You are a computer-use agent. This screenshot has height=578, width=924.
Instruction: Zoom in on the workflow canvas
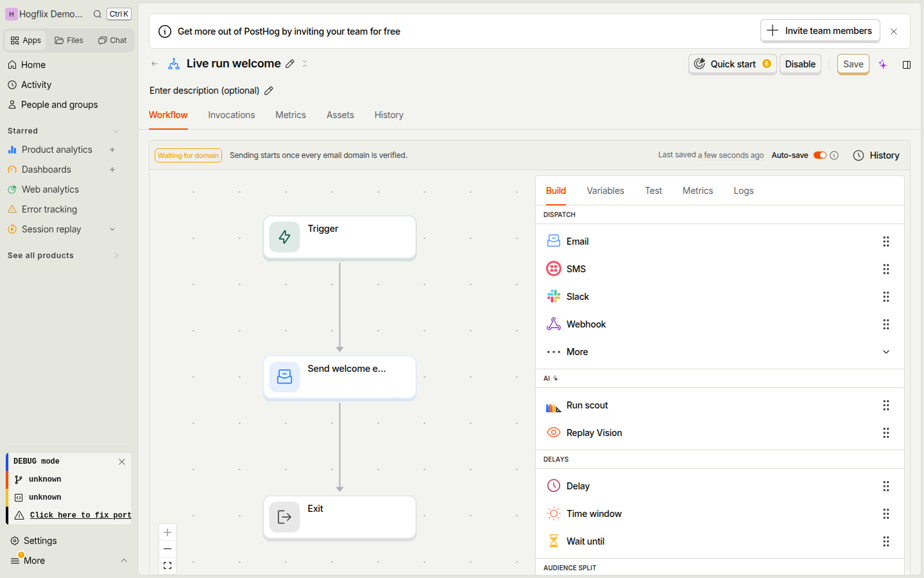[x=167, y=532]
